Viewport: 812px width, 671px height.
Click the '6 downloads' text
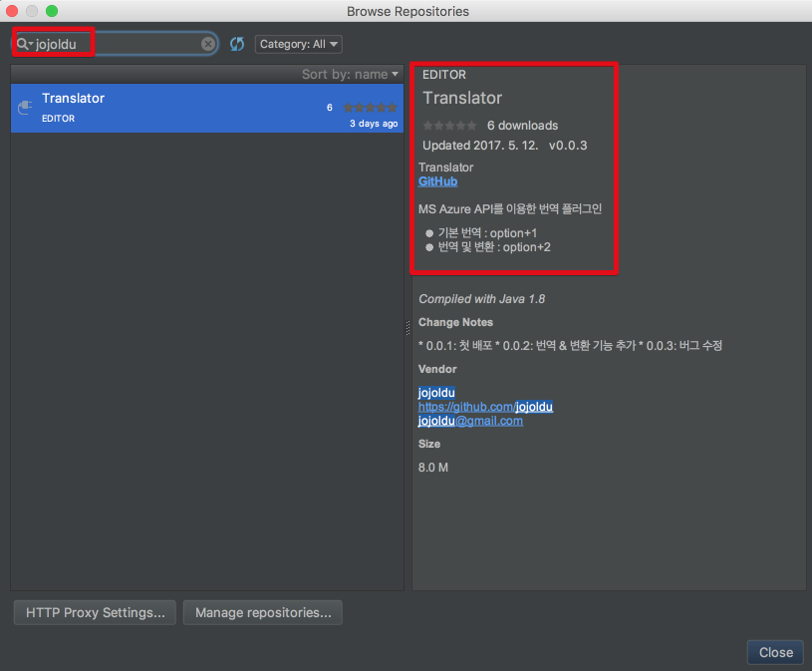[x=522, y=126]
